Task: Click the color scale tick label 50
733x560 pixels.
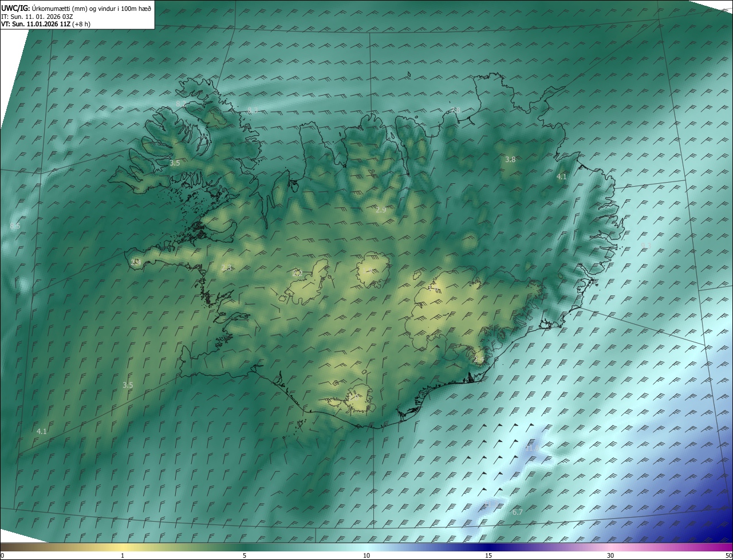Action: [728, 555]
